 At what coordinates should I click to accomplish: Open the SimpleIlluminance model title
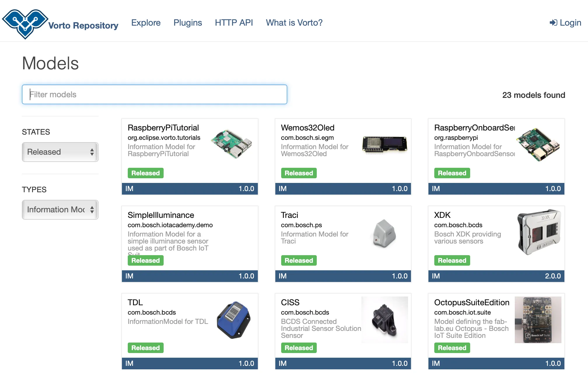tap(161, 215)
